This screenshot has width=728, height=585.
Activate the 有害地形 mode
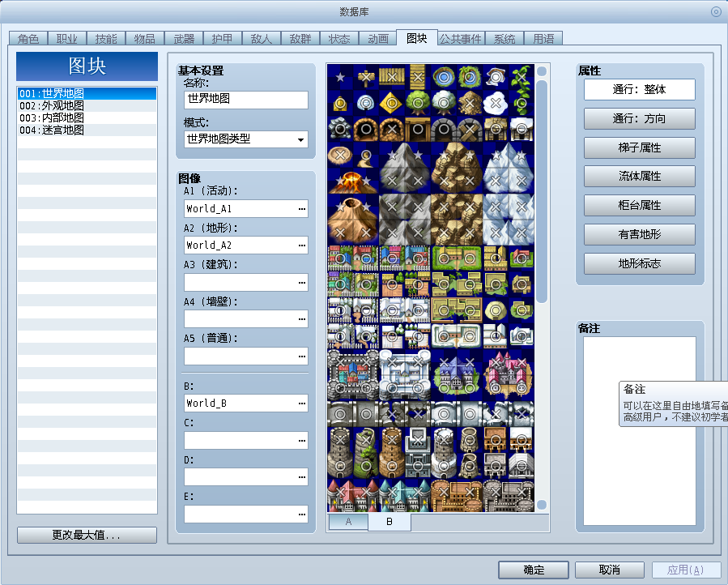(639, 235)
